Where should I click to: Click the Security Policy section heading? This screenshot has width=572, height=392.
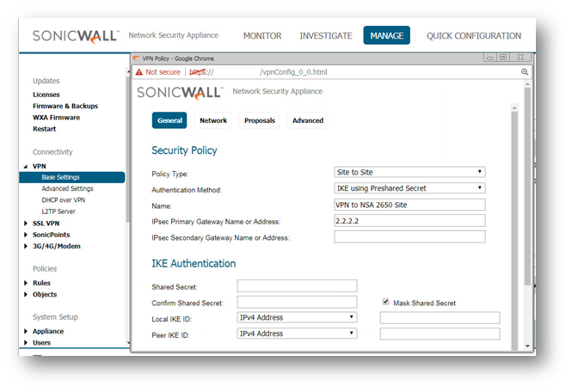[x=184, y=150]
